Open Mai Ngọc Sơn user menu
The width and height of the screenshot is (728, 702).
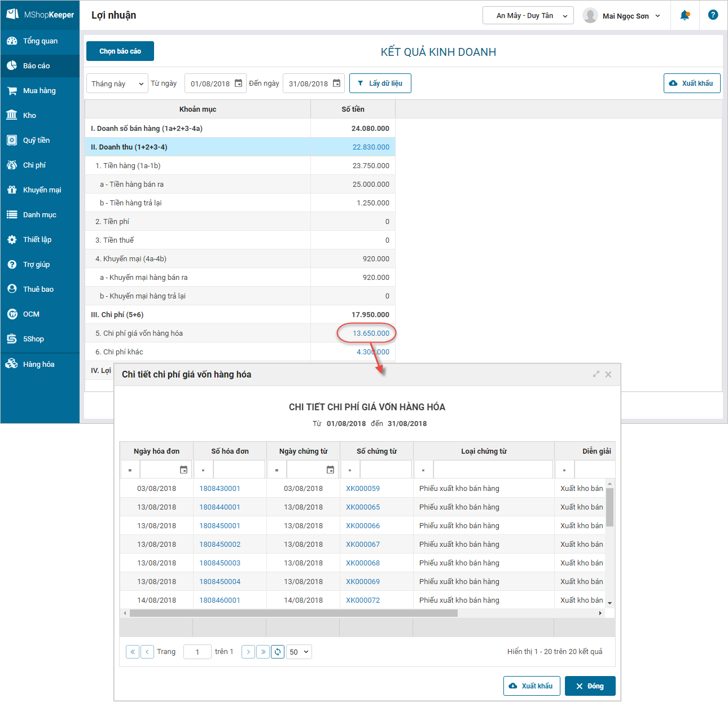[622, 16]
